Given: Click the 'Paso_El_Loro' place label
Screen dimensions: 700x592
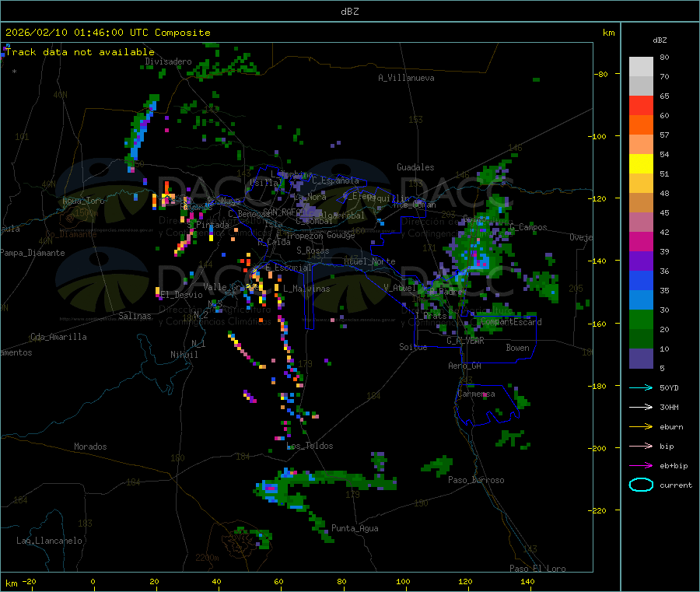Looking at the screenshot, I should (538, 569).
